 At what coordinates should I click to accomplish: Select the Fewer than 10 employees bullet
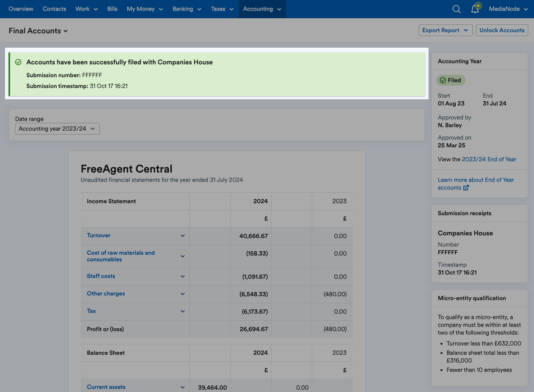point(479,370)
